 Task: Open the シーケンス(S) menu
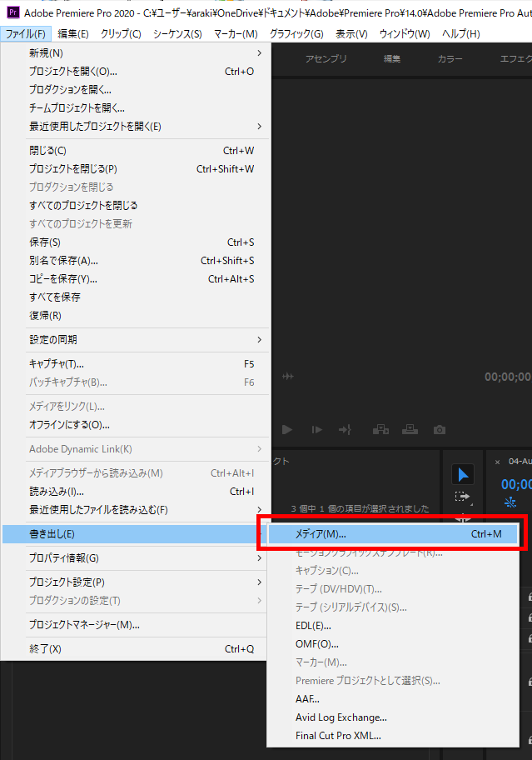[x=177, y=34]
